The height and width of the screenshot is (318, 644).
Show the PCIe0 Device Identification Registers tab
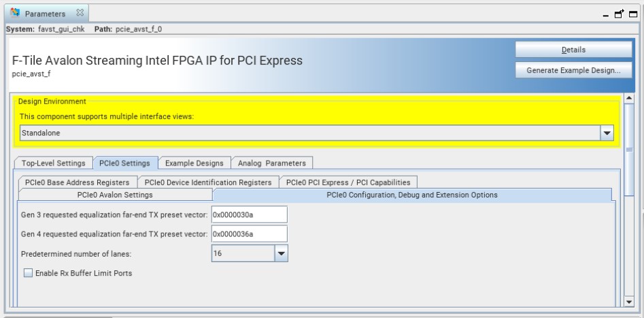pos(208,182)
